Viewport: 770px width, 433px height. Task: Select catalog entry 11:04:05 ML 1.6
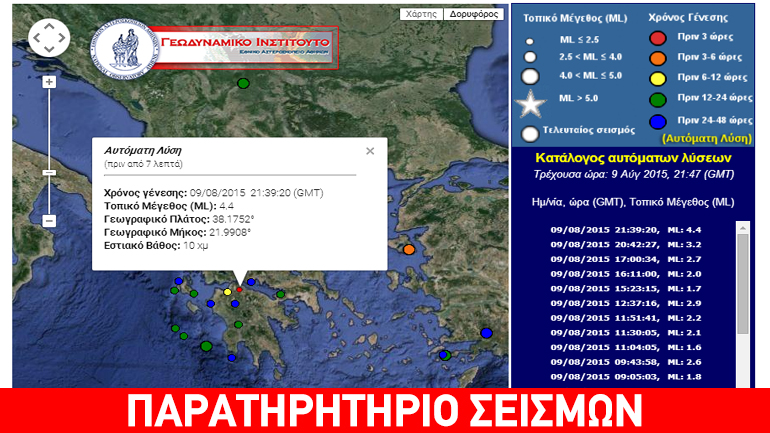pyautogui.click(x=626, y=348)
